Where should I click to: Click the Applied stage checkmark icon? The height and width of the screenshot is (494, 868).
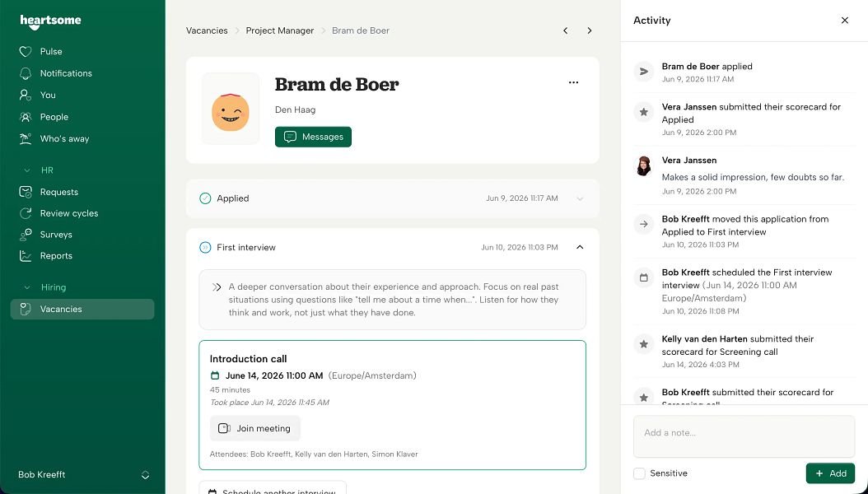[x=205, y=198]
